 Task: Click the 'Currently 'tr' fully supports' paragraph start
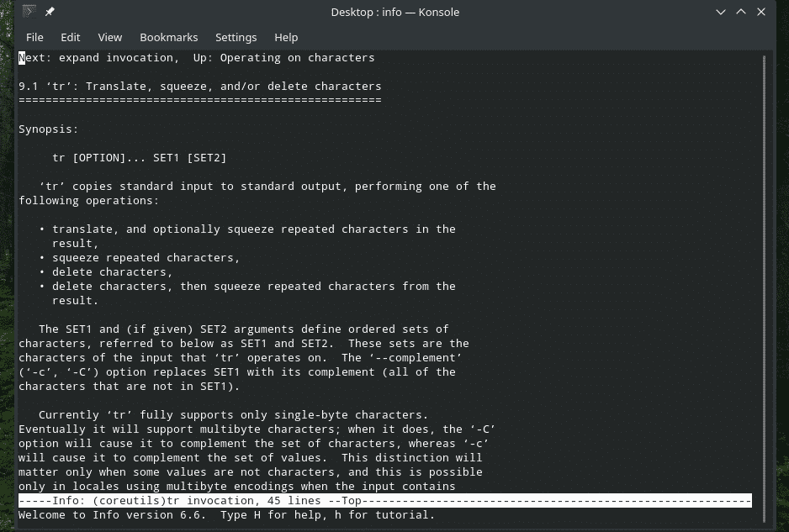(234, 415)
